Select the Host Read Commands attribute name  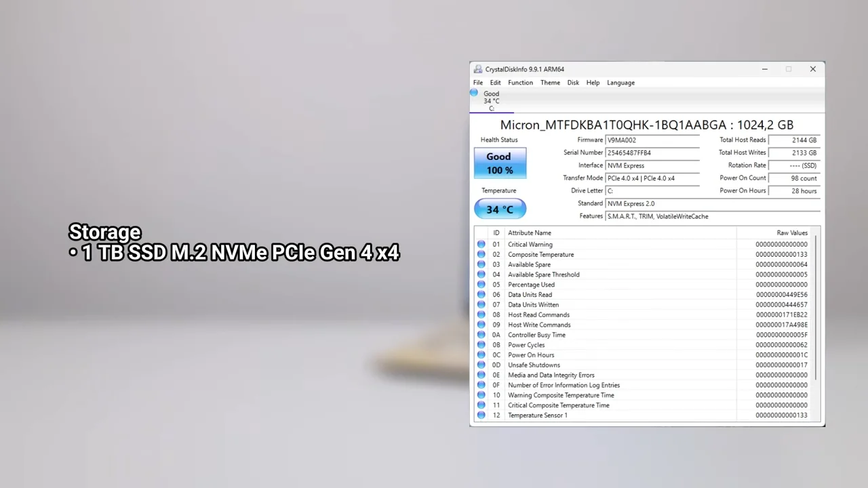(x=538, y=314)
